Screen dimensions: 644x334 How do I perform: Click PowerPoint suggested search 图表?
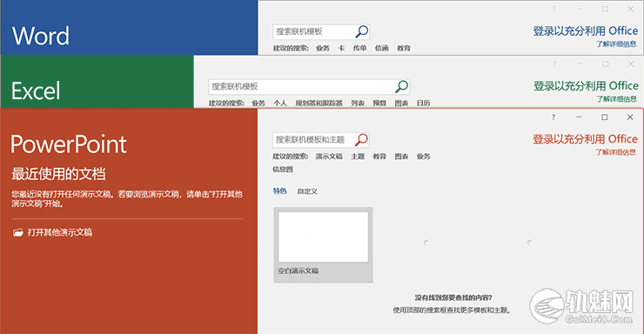tap(401, 157)
